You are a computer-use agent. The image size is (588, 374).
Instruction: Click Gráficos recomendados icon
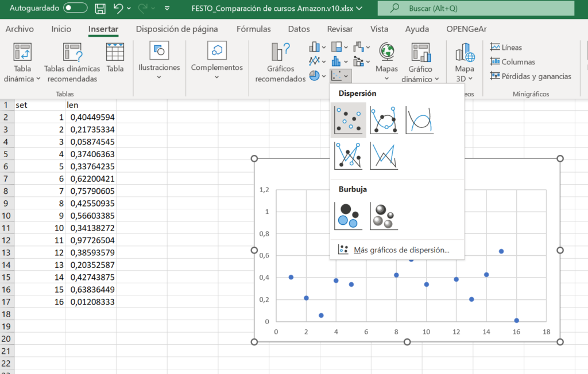point(280,52)
